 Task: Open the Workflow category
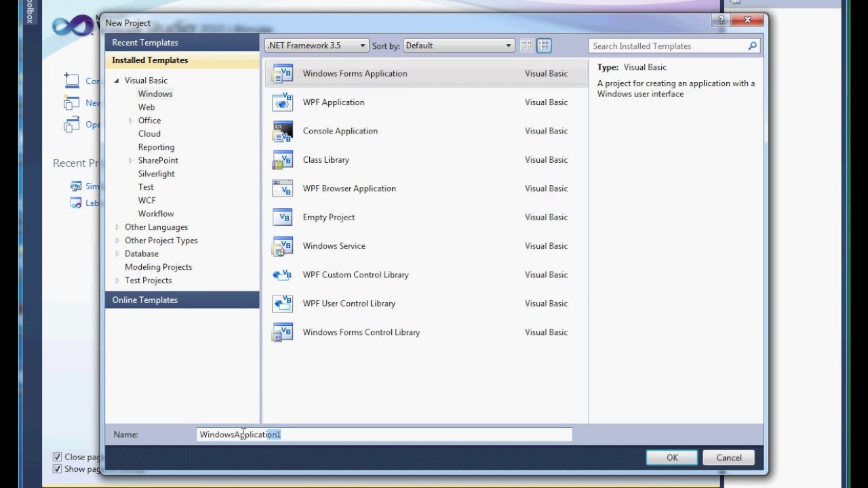[156, 213]
